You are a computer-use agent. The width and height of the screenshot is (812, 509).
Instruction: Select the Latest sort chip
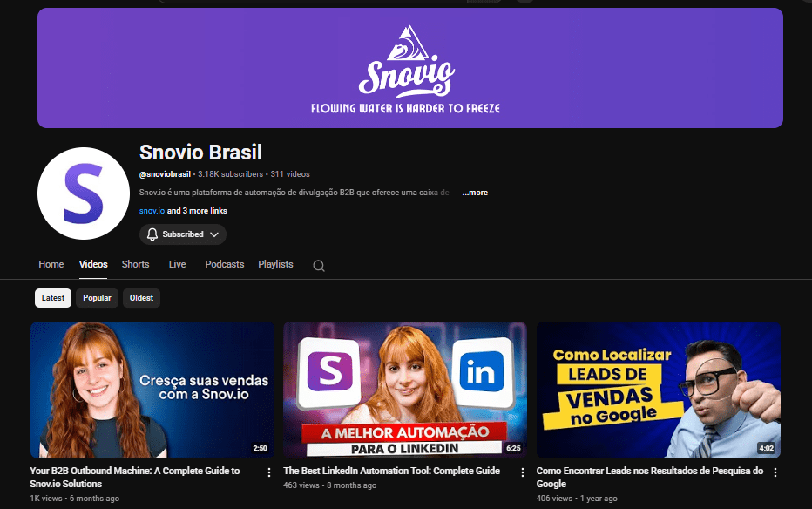pos(53,298)
